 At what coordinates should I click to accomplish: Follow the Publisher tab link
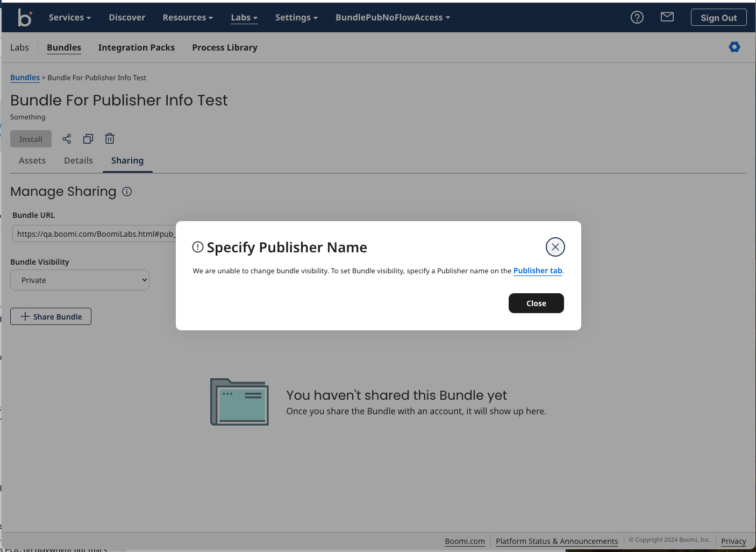point(537,271)
